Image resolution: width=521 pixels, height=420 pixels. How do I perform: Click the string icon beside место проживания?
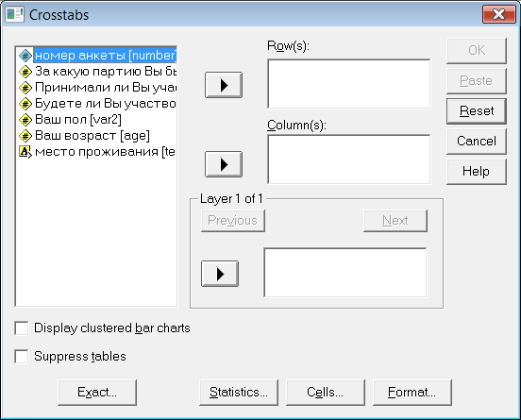tap(25, 152)
